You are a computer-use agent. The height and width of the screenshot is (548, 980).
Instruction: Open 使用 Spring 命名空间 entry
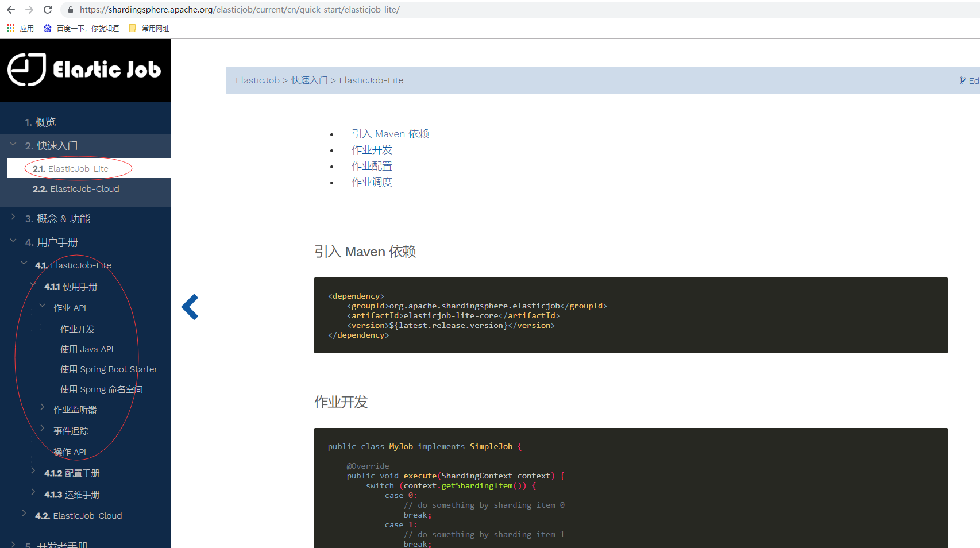click(x=102, y=389)
